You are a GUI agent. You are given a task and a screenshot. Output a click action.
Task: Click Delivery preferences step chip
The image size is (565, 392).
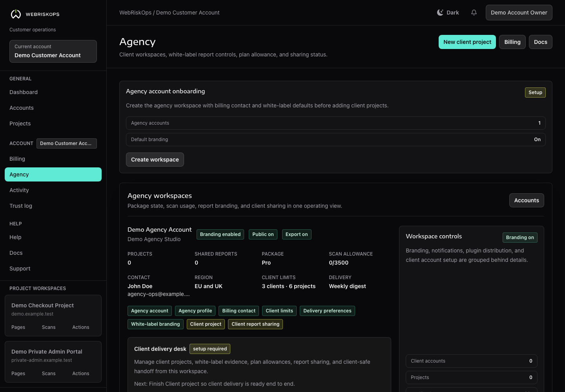pyautogui.click(x=327, y=311)
